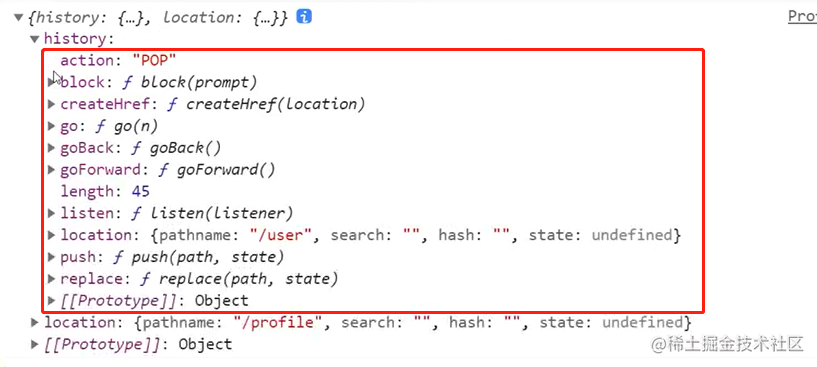Viewport: 817px width, 367px height.
Task: Select the action "POP" property
Action: 118,60
